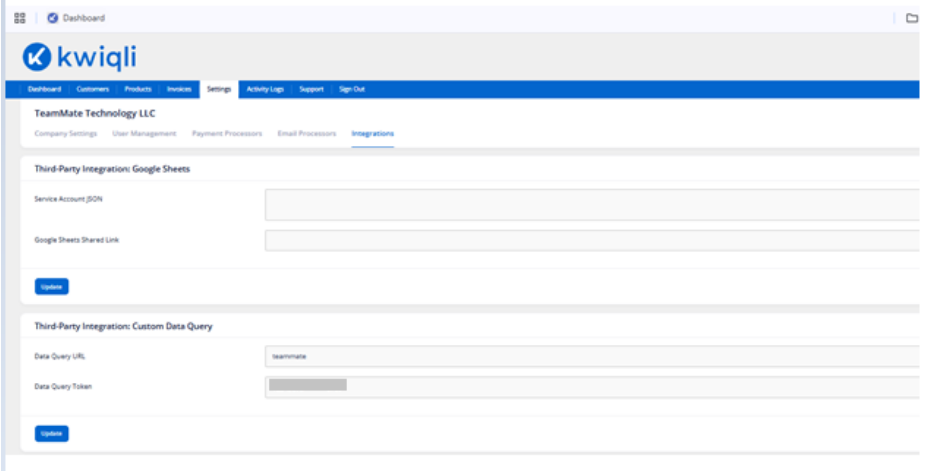Open the Products menu item
The width and height of the screenshot is (930, 476).
[x=138, y=90]
